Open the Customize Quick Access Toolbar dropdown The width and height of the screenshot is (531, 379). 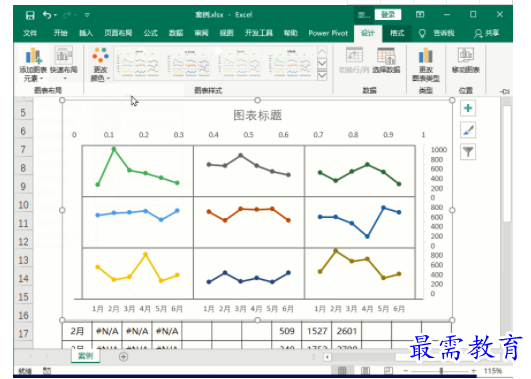(87, 15)
